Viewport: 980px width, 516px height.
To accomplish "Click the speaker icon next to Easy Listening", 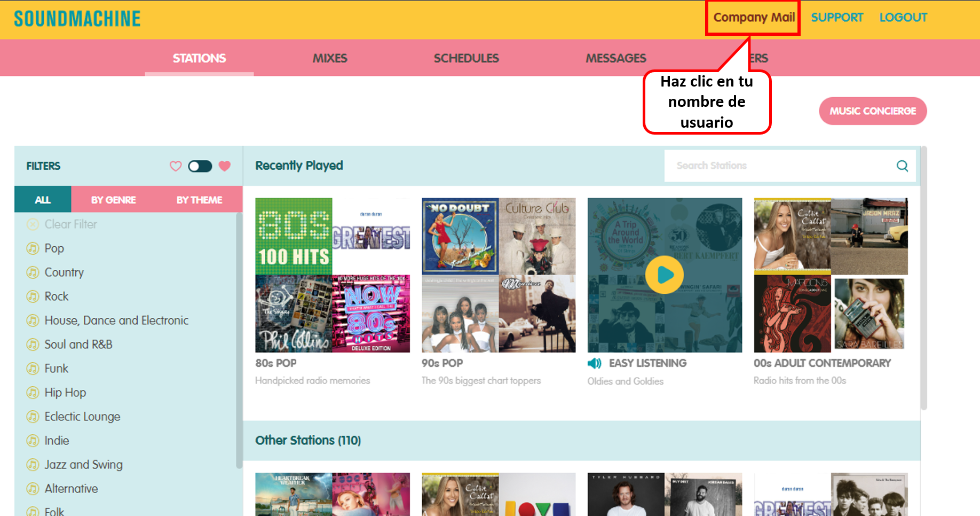I will [595, 363].
